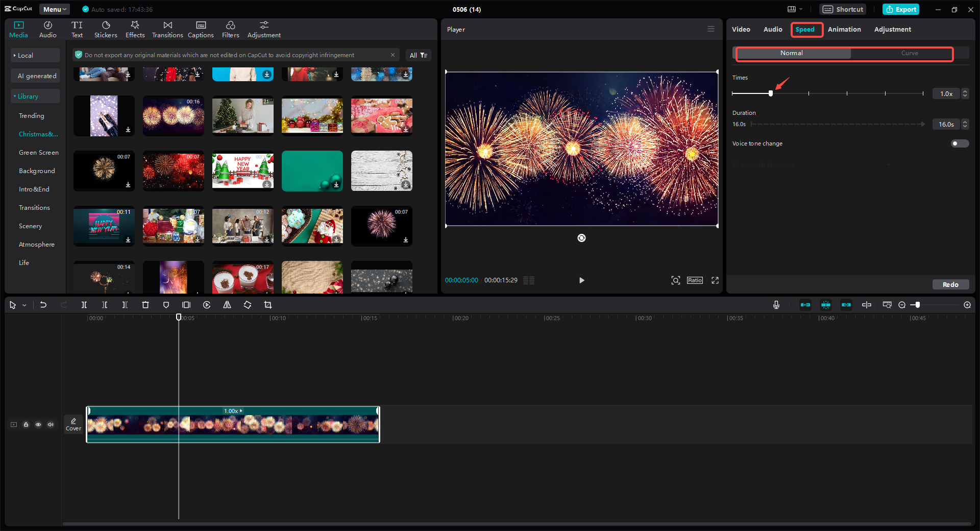This screenshot has width=980, height=531.
Task: Toggle the Voice tone change switch
Action: click(959, 143)
